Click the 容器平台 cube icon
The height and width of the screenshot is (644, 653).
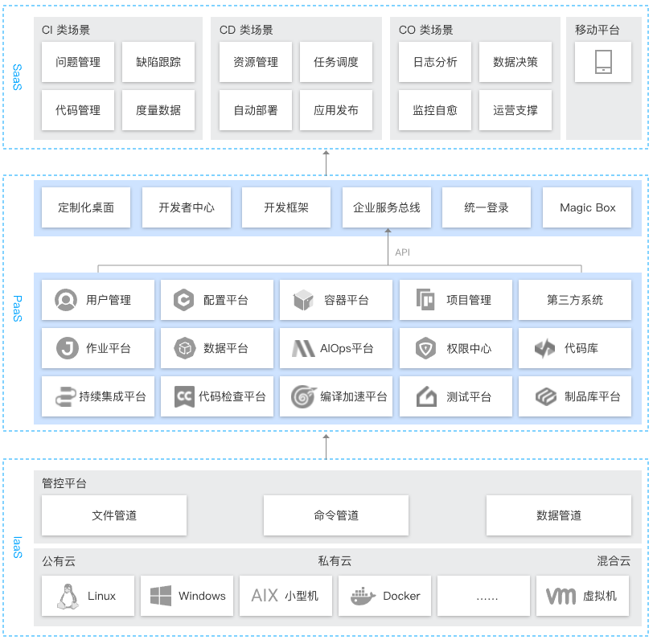[303, 300]
